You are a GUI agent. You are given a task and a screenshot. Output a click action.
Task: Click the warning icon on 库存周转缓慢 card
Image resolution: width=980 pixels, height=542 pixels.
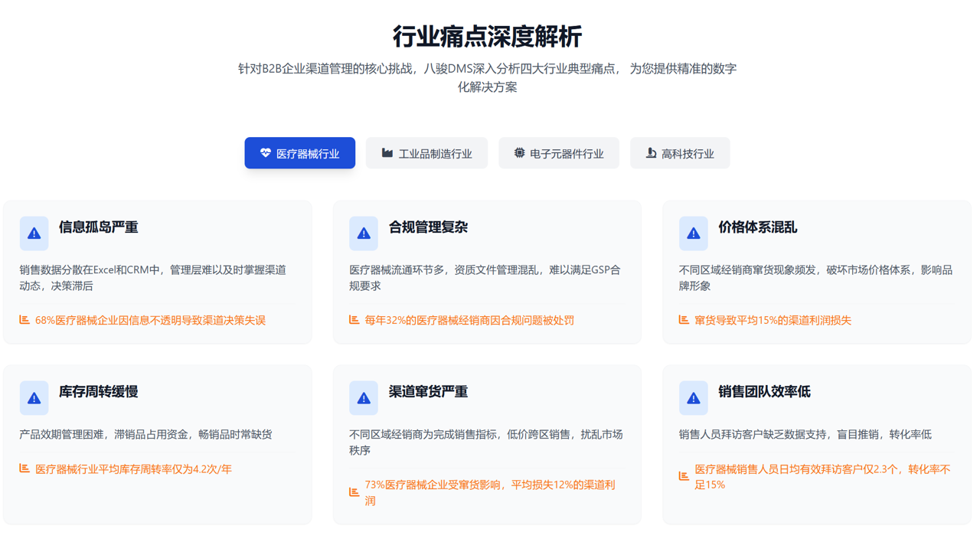pos(34,397)
